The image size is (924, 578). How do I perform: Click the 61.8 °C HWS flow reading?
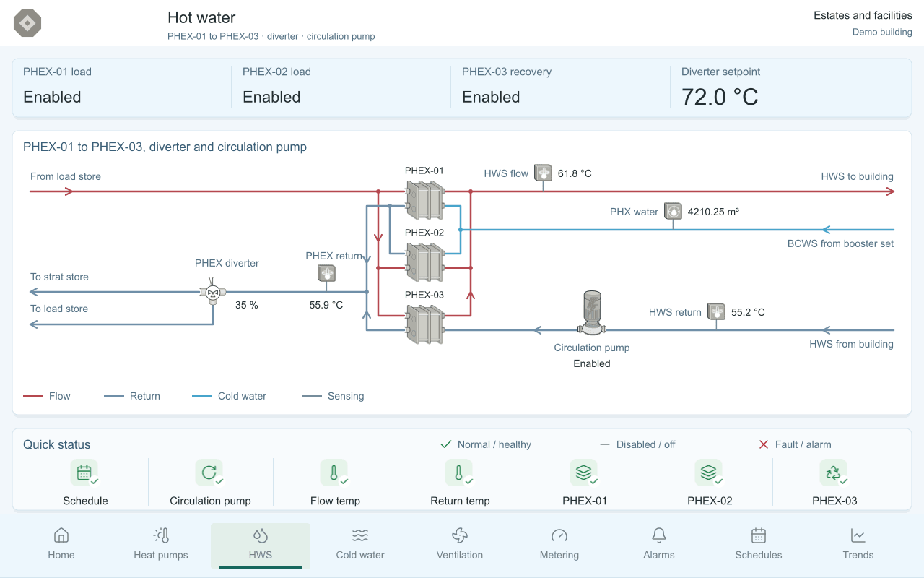click(575, 173)
